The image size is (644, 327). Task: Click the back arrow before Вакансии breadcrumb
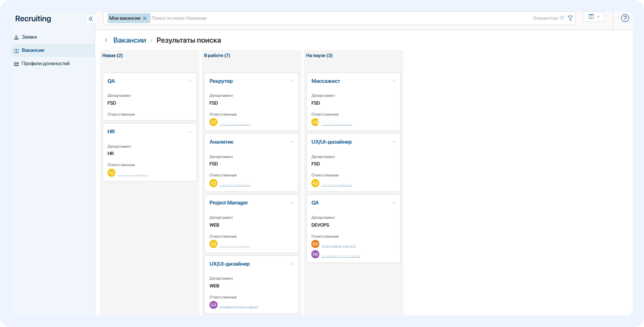pos(106,40)
